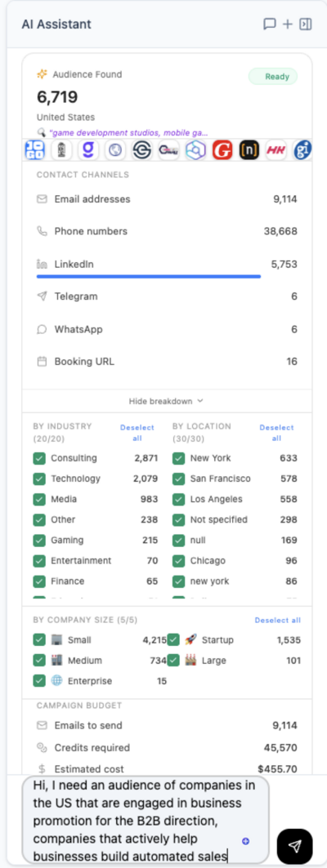Uncheck the Large company size checkbox
The width and height of the screenshot is (327, 868).
[173, 661]
